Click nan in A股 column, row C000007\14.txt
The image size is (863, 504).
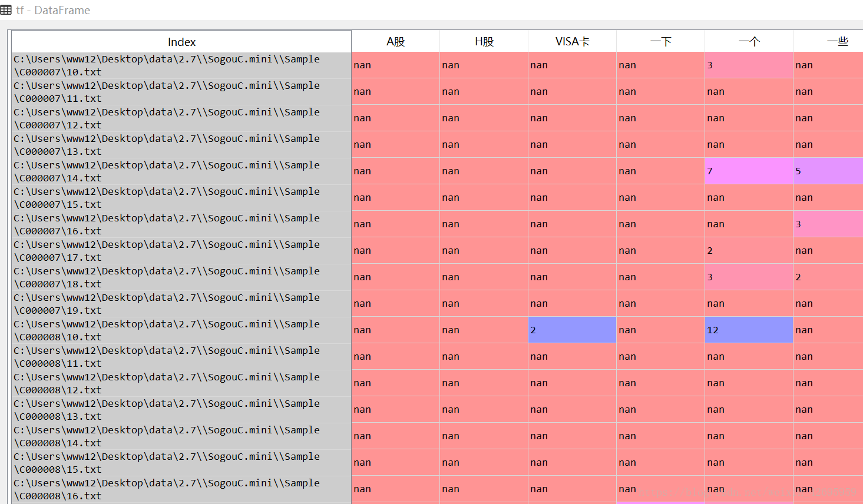point(396,171)
